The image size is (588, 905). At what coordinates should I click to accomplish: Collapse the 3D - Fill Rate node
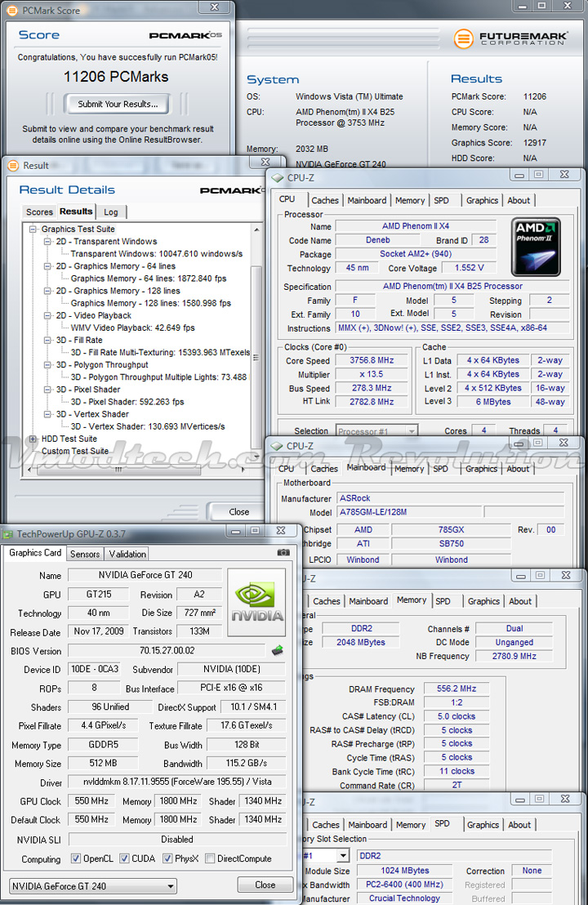(48, 340)
